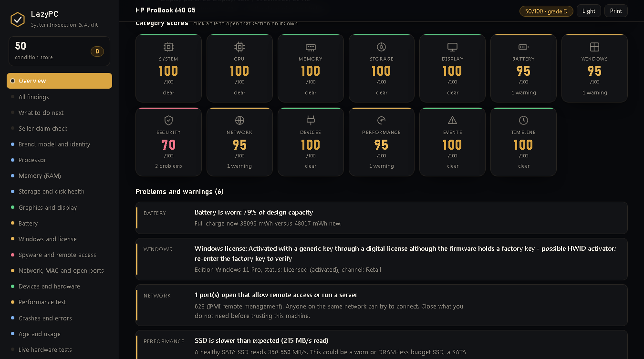
Task: Click the Timeline clock icon
Action: click(x=523, y=120)
